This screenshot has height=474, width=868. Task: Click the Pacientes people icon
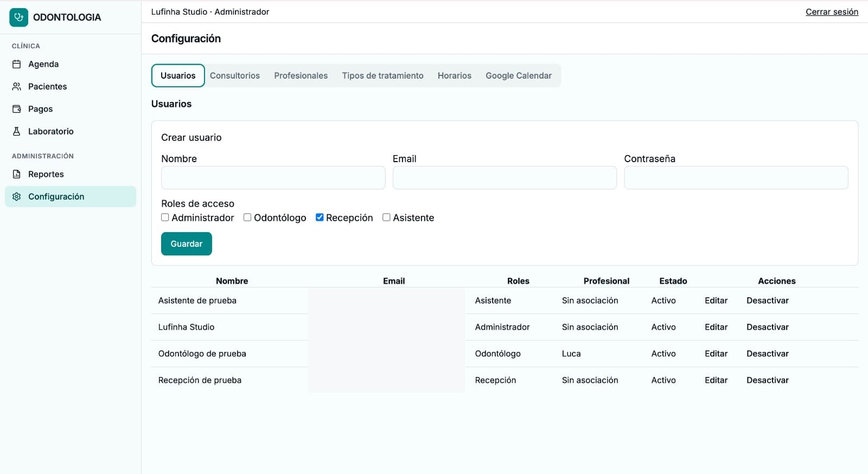17,86
